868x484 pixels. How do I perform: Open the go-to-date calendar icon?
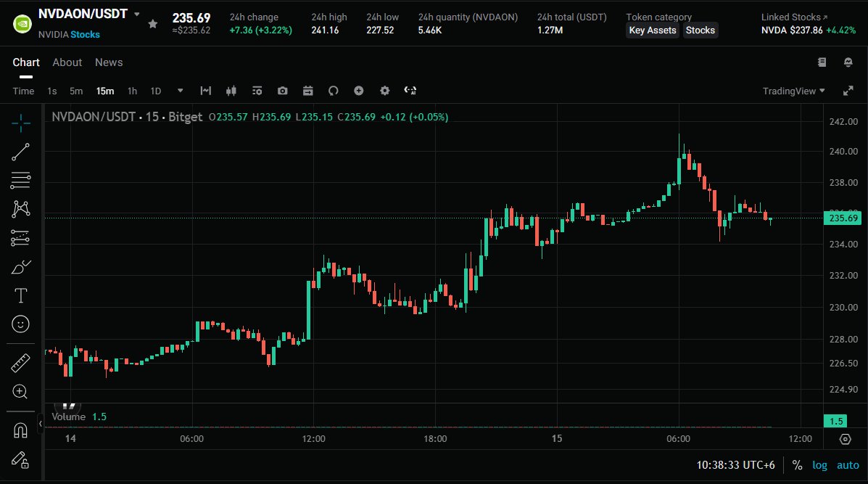click(307, 91)
